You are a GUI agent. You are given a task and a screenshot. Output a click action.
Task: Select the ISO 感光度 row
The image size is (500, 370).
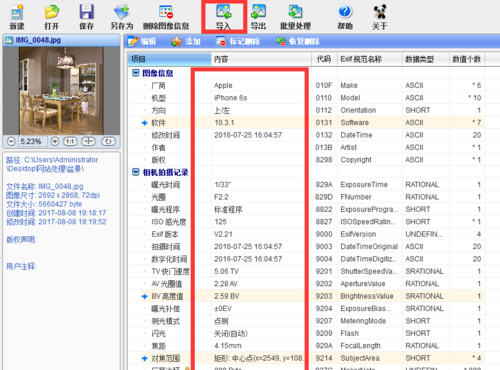pyautogui.click(x=307, y=222)
